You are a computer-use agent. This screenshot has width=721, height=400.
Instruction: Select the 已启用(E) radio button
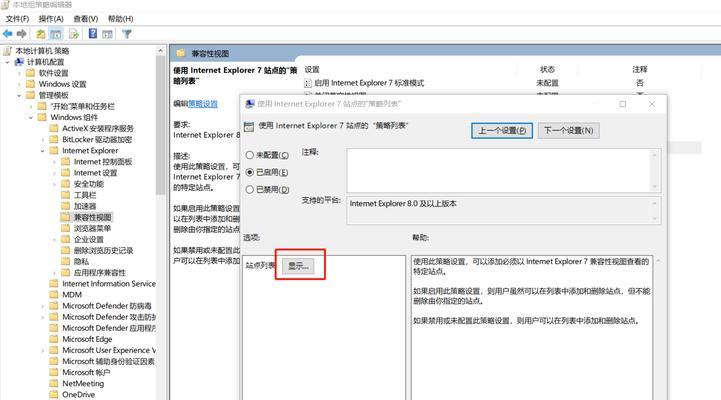250,172
